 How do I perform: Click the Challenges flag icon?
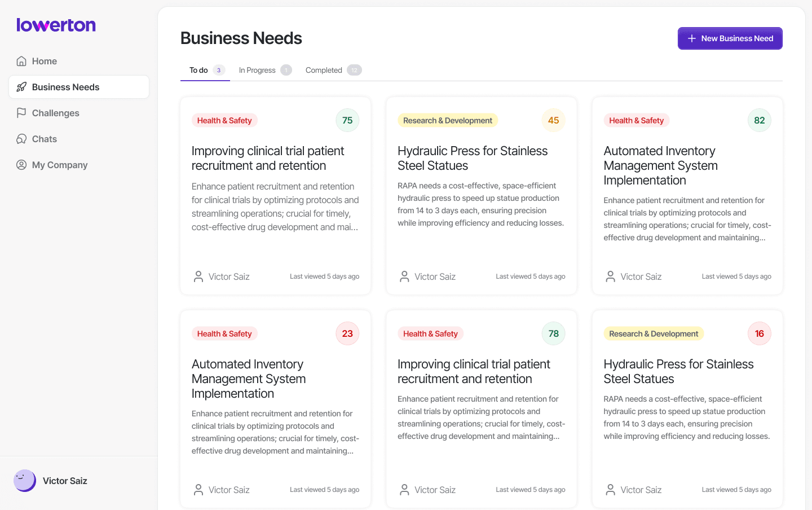coord(21,113)
